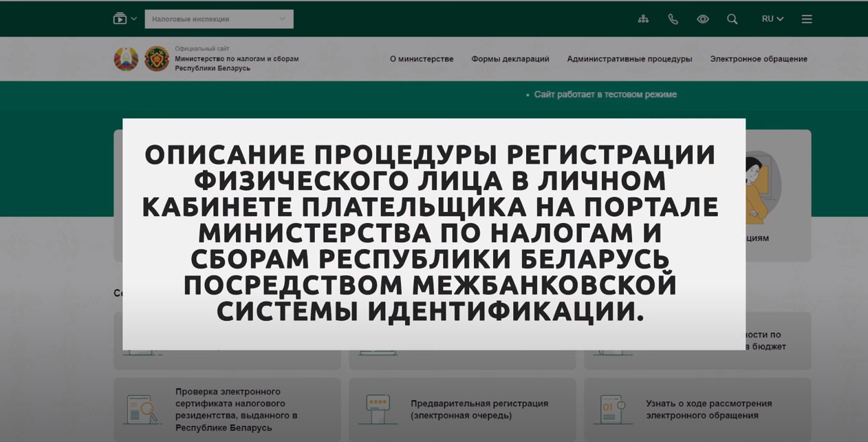
Task: Click the appeal status document icon
Action: (612, 409)
